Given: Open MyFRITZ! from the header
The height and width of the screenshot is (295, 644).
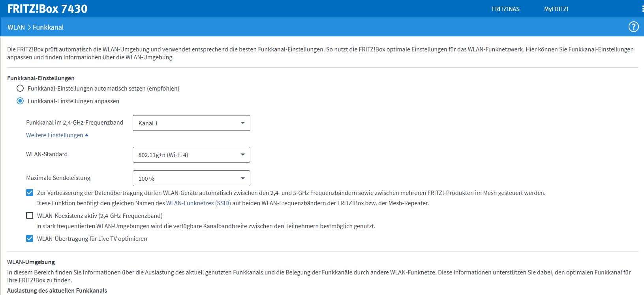Looking at the screenshot, I should 556,9.
